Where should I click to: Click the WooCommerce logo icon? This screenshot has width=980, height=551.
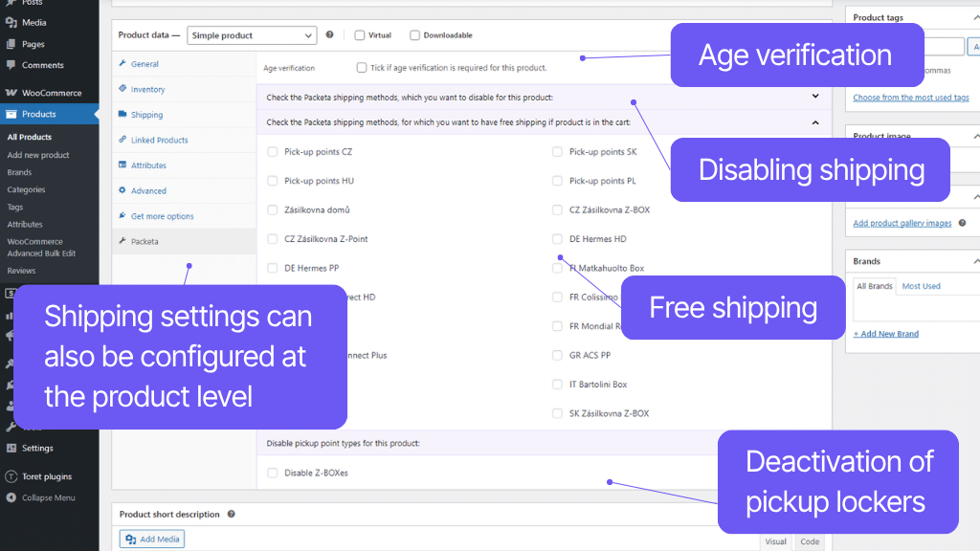[11, 93]
